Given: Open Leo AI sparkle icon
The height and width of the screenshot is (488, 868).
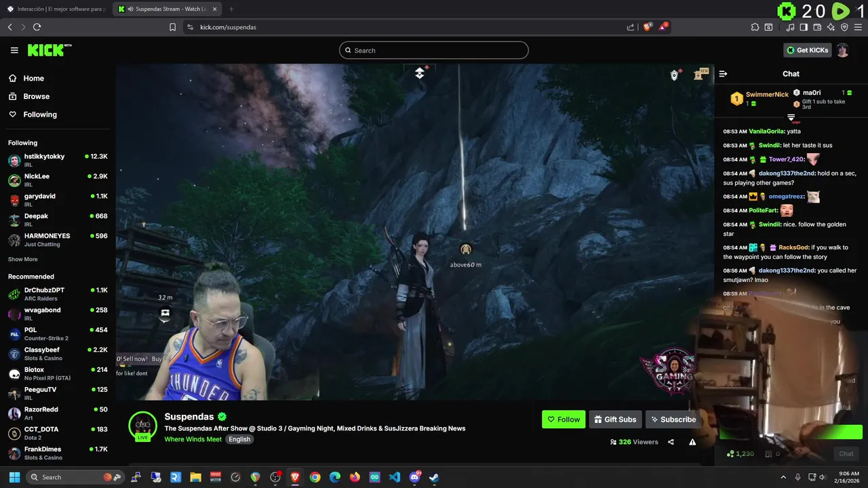Looking at the screenshot, I should (831, 27).
